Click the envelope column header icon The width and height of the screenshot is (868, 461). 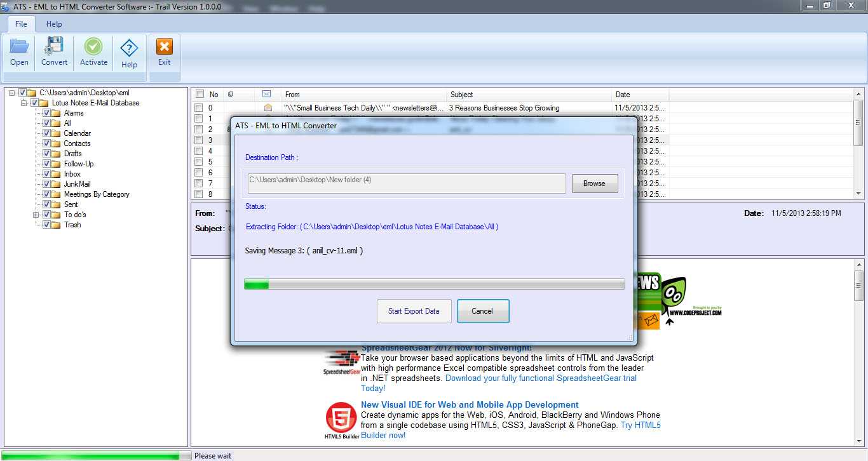pos(267,94)
